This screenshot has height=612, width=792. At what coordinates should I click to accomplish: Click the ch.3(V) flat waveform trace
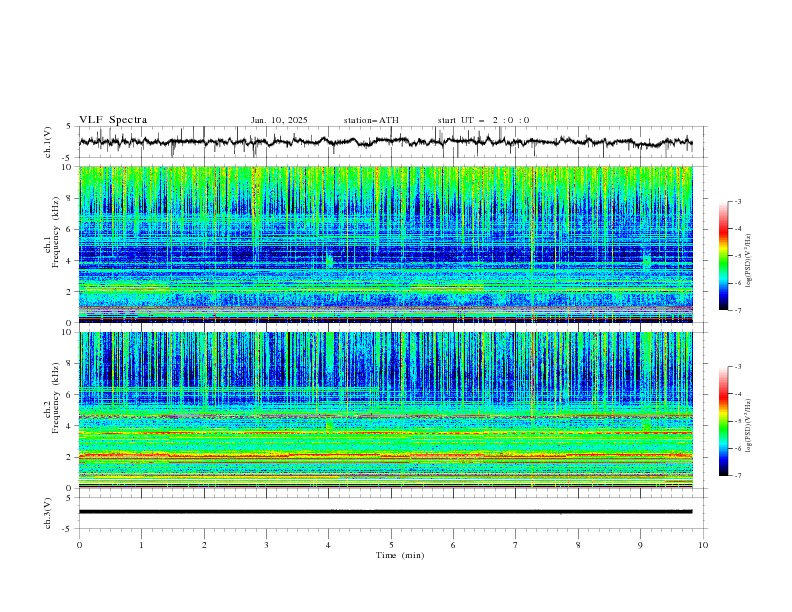[x=385, y=512]
